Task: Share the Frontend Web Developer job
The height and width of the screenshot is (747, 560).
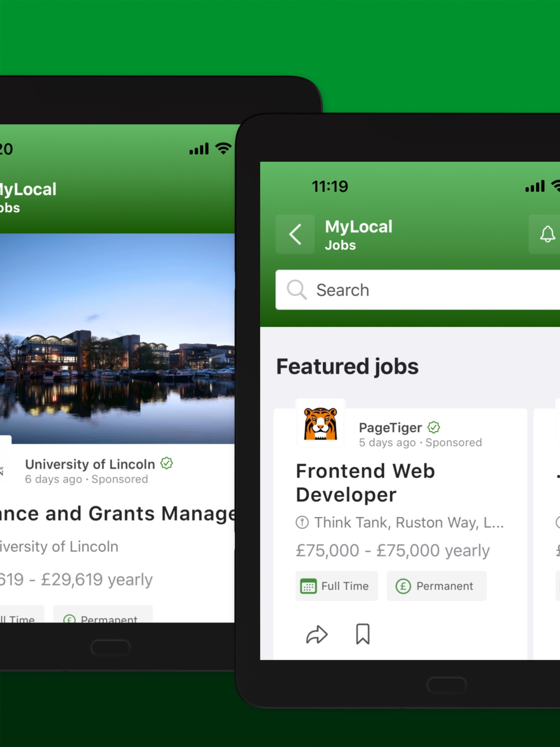Action: click(x=317, y=634)
